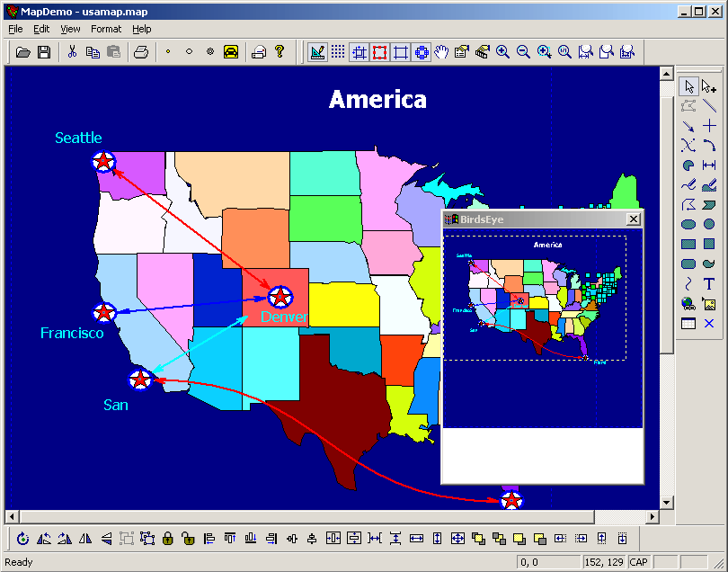
Task: Choose the insert image tool
Action: pyautogui.click(x=709, y=303)
